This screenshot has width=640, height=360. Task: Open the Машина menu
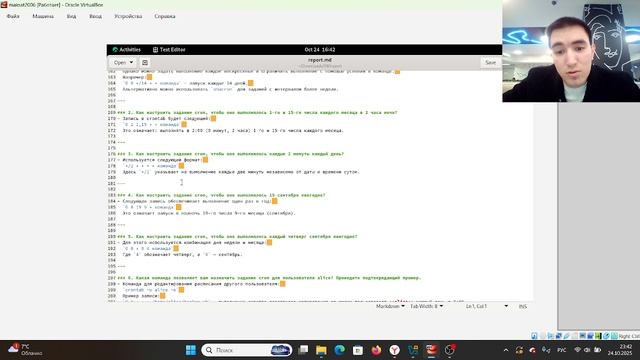pos(43,16)
